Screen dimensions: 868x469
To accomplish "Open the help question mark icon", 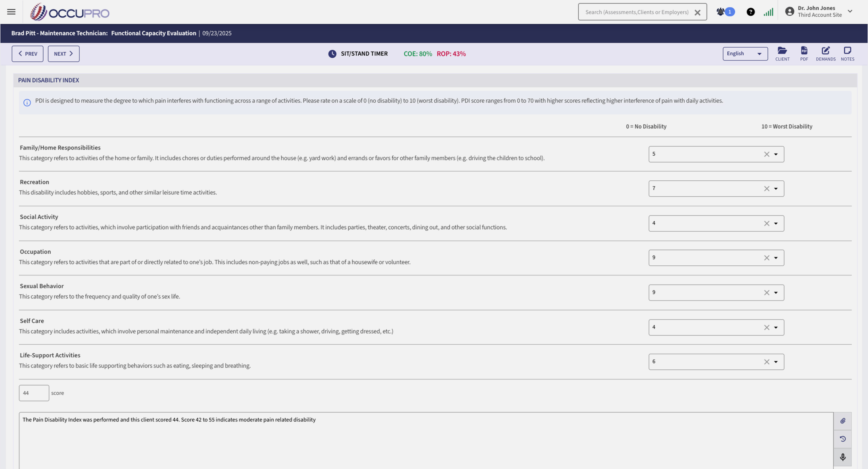I will 750,12.
